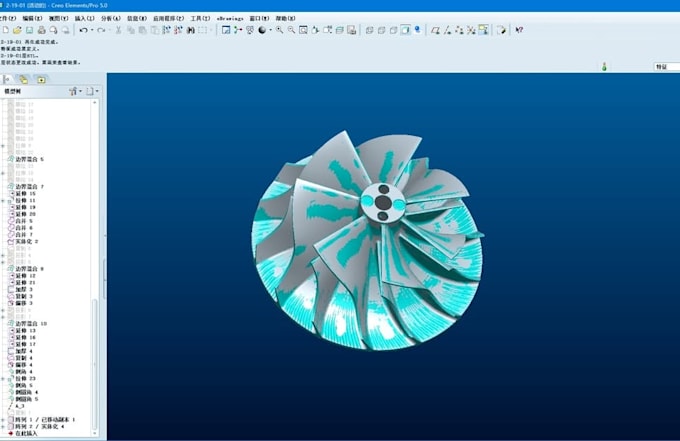Select the Wireframe display icon
This screenshot has width=680, height=441.
369,30
